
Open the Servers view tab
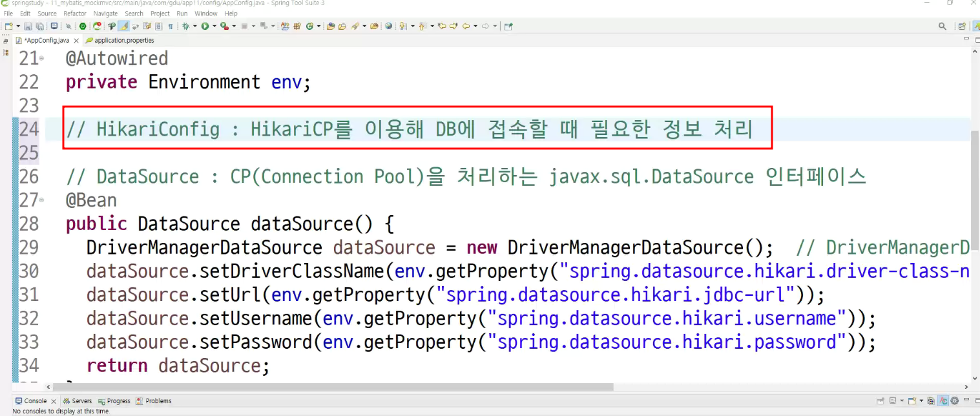coord(78,401)
